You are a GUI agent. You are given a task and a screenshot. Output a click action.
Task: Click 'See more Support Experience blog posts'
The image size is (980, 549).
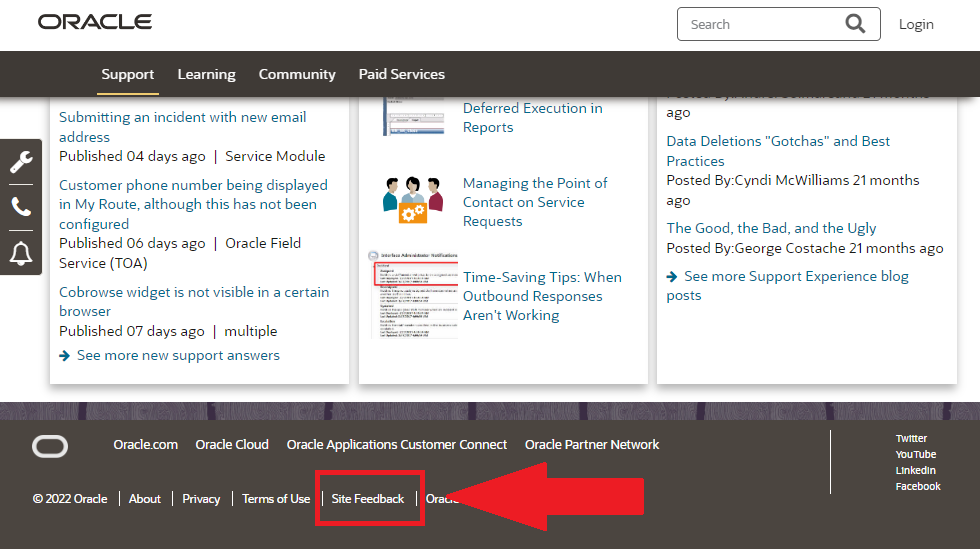click(788, 285)
